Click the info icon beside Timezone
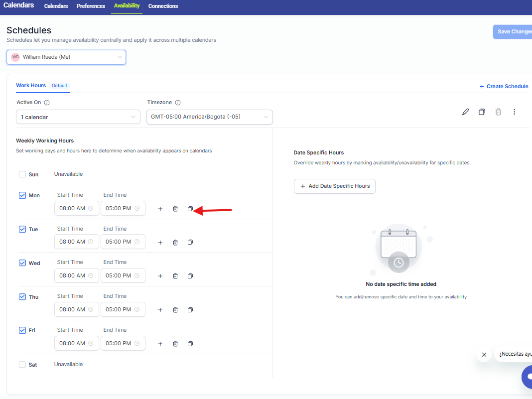532x399 pixels. tap(178, 103)
